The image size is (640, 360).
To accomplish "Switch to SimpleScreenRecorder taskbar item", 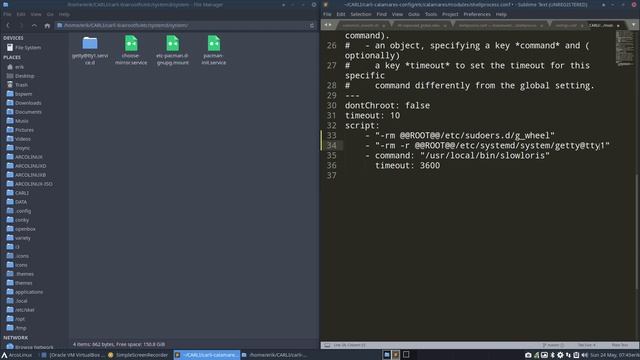I will click(x=138, y=355).
